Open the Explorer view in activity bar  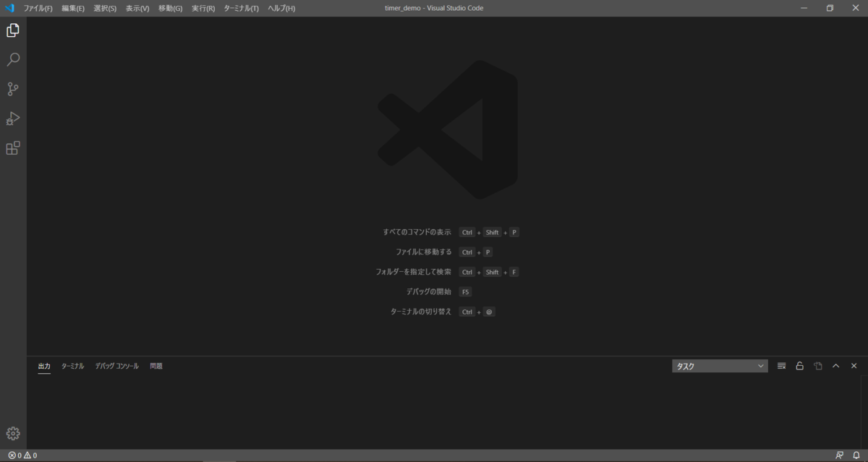(x=13, y=30)
